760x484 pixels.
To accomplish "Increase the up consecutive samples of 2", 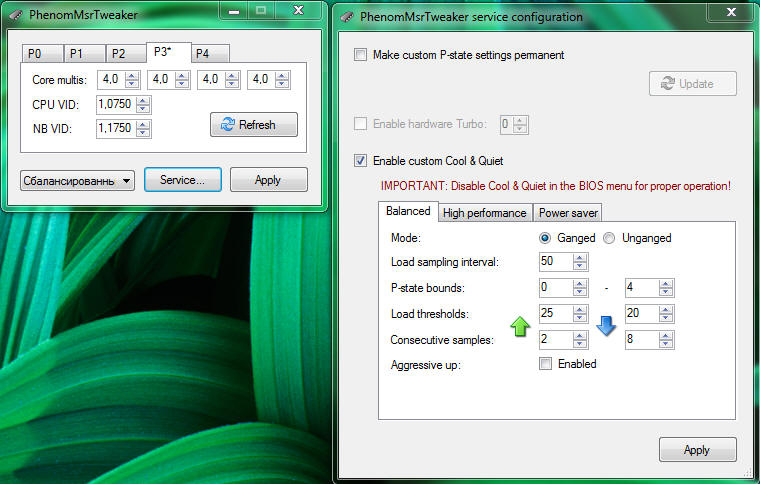I will coord(580,336).
